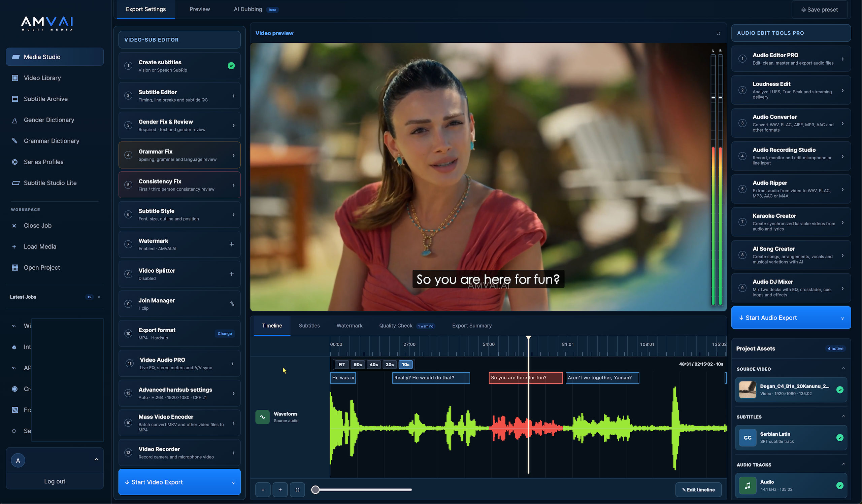862x504 pixels.
Task: Collapse the SUBTITLES assets section
Action: [x=843, y=416]
